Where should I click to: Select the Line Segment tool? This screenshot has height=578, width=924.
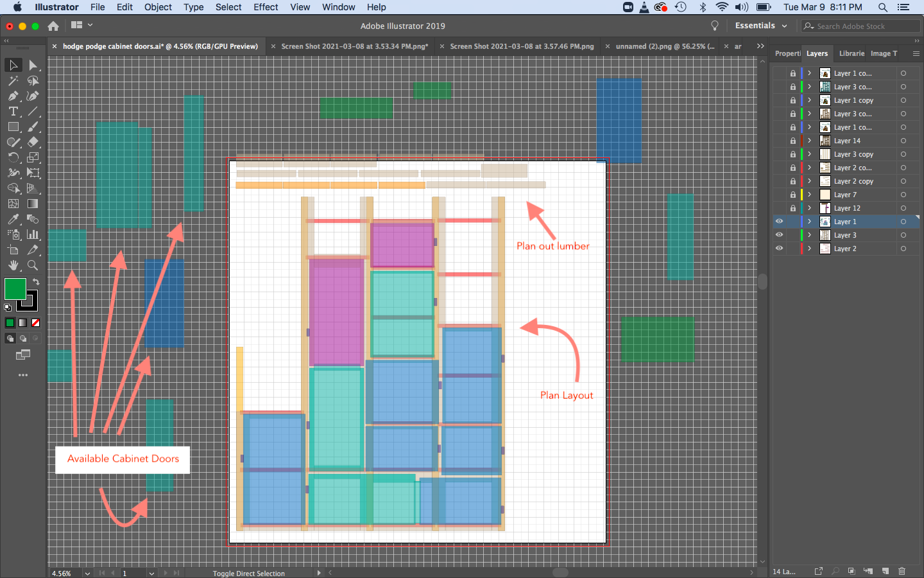[x=33, y=112]
